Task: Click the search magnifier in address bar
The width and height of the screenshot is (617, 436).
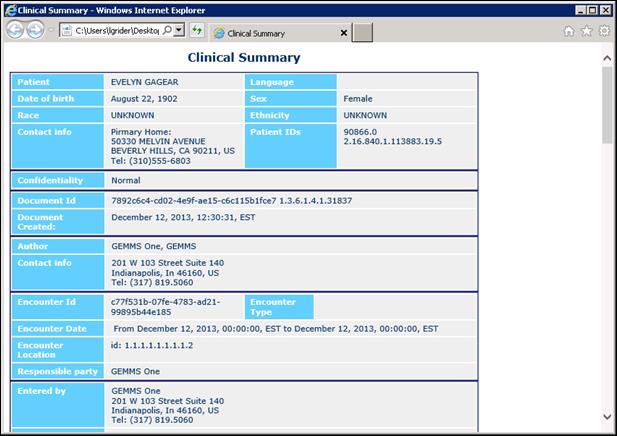Action: coord(166,31)
